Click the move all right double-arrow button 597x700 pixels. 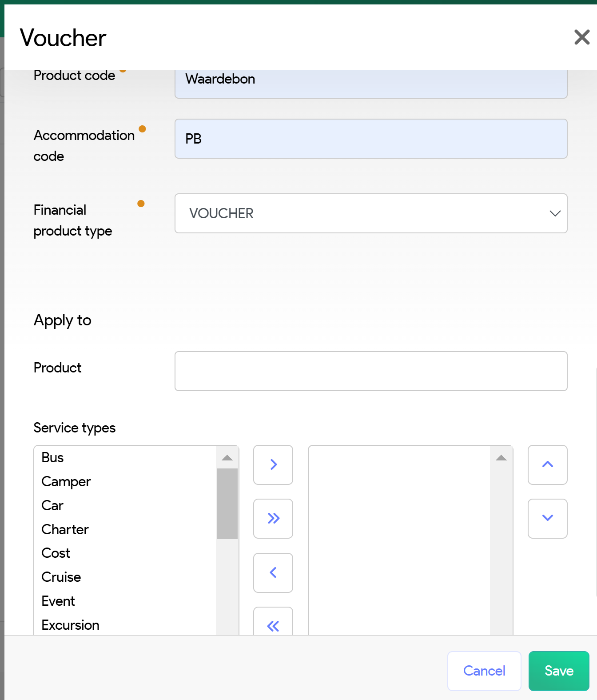(273, 519)
